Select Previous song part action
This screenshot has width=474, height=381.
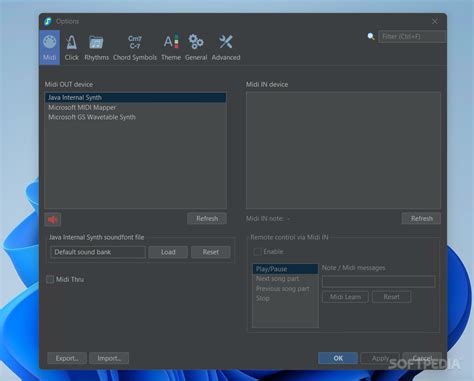(x=285, y=289)
